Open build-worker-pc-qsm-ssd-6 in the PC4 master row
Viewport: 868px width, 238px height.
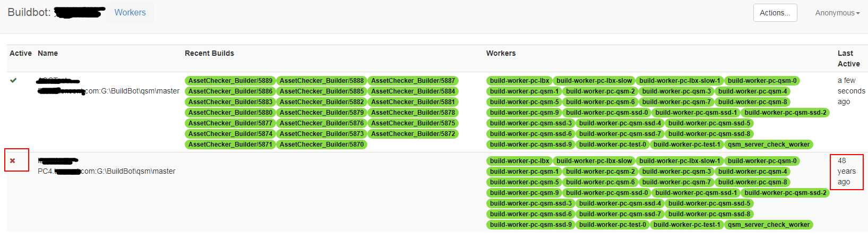click(531, 214)
